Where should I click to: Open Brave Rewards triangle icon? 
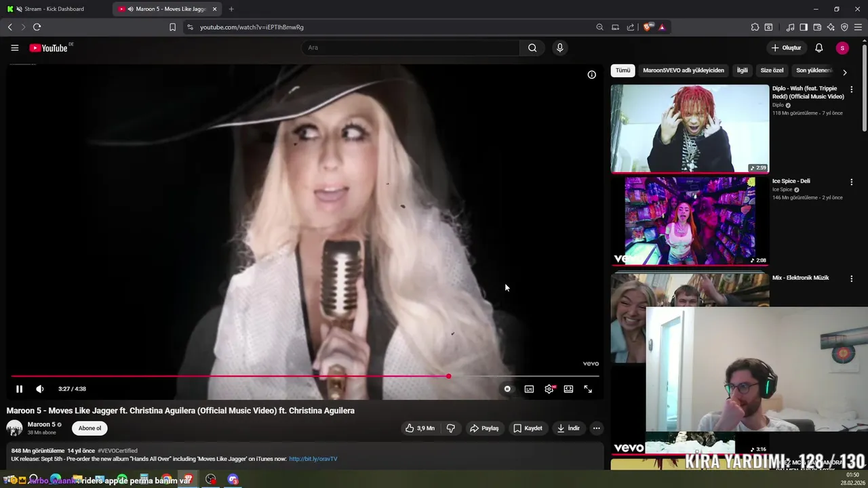coord(662,27)
